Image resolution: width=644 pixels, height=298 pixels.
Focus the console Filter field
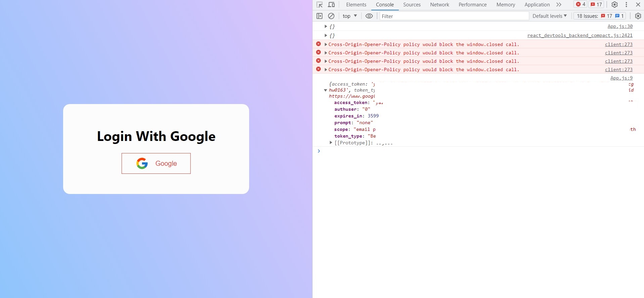click(x=454, y=16)
